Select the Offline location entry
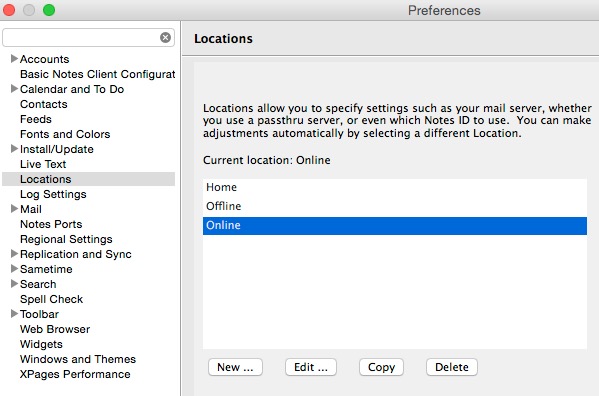This screenshot has height=396, width=599. click(x=395, y=206)
